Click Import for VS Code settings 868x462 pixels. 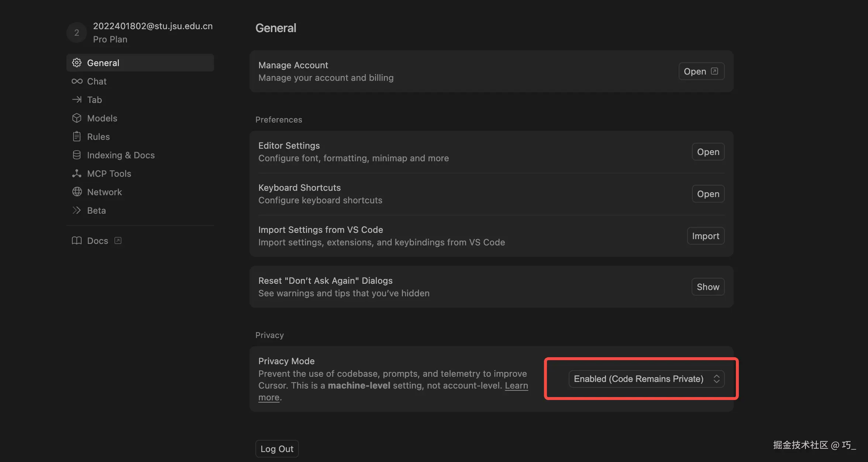(x=705, y=236)
